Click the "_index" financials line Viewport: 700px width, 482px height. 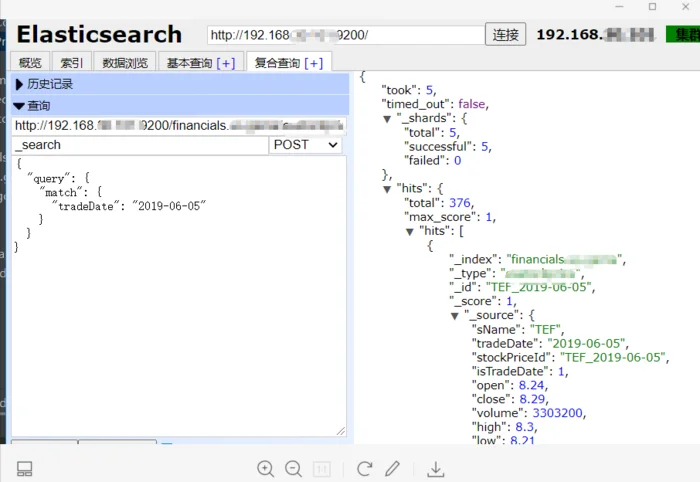coord(538,259)
